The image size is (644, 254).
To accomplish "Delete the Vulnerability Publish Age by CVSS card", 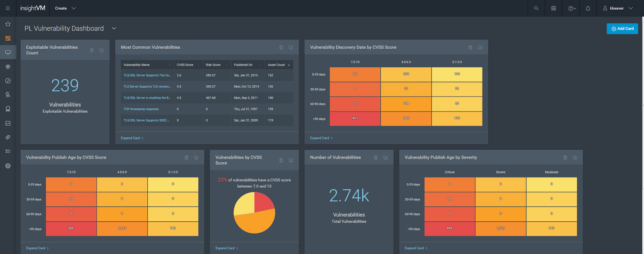I will coord(186,158).
